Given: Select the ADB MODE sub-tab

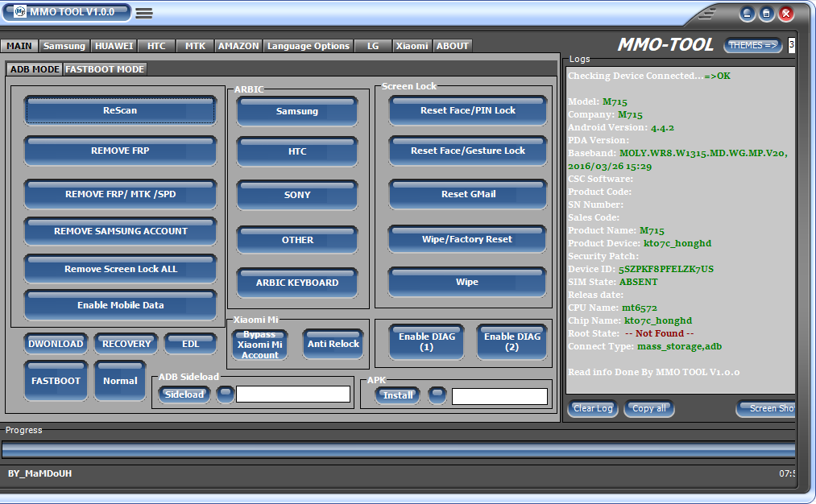Looking at the screenshot, I should (35, 69).
